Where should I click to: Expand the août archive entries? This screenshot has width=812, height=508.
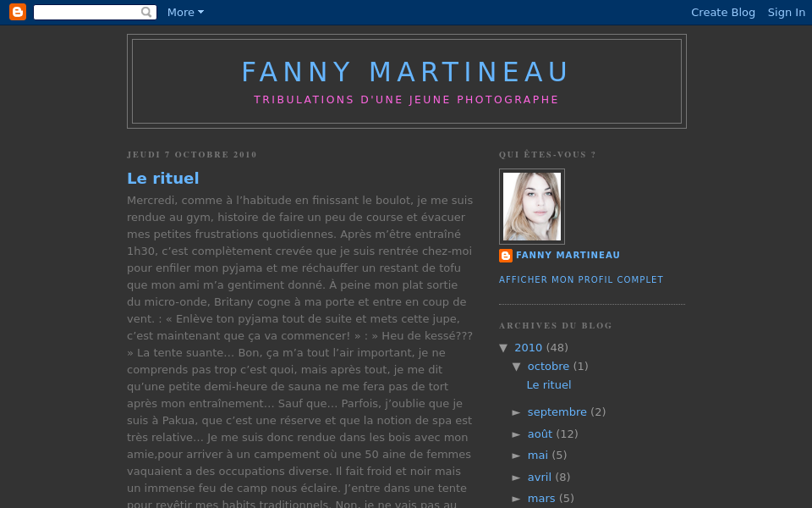(x=518, y=433)
